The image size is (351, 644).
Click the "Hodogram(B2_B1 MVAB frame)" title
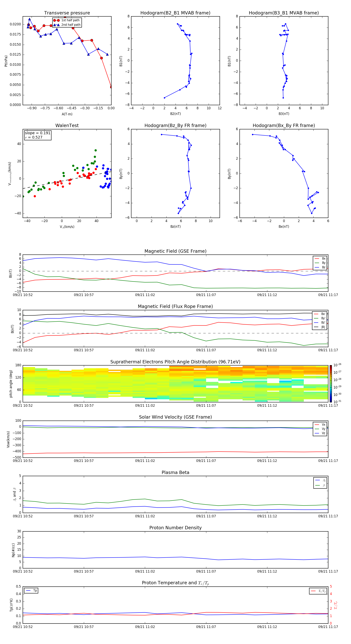[x=175, y=13]
